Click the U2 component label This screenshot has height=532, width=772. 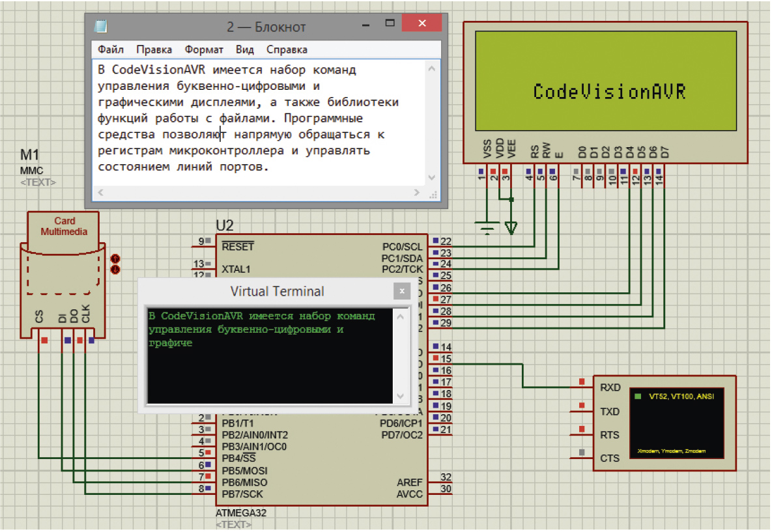tap(225, 225)
